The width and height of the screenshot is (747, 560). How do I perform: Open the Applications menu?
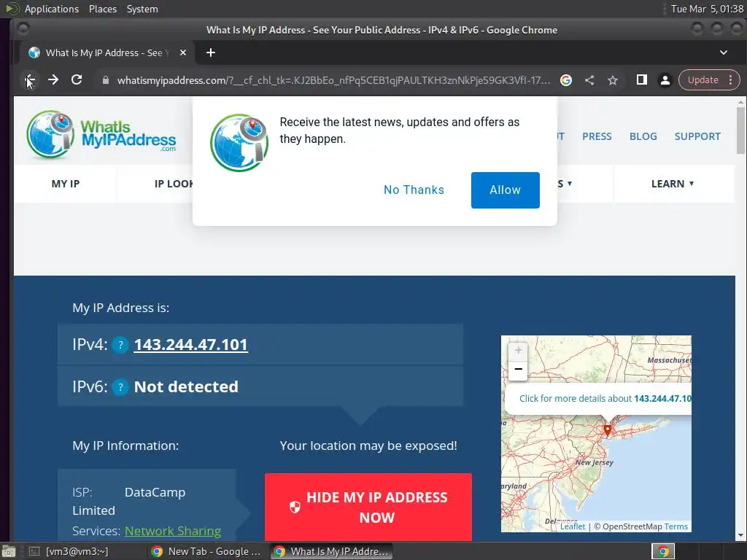[x=52, y=9]
